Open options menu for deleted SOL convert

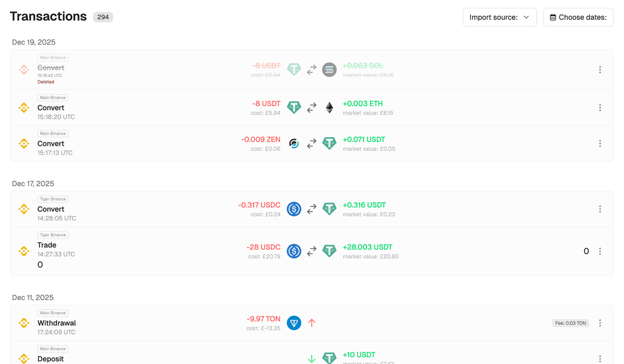coord(600,70)
